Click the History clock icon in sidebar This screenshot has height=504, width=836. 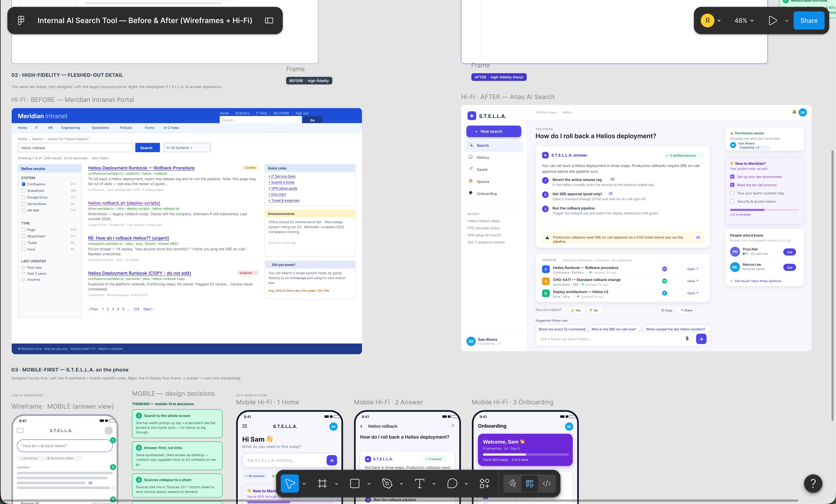pyautogui.click(x=471, y=157)
